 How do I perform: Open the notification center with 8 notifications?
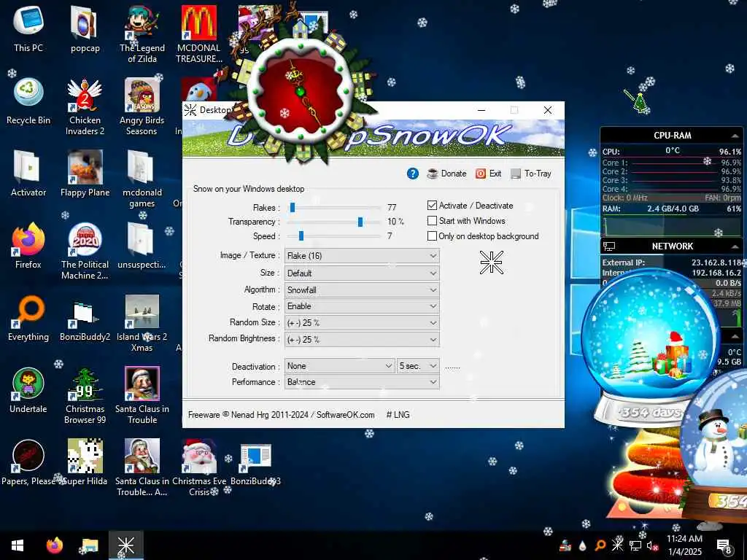(724, 546)
